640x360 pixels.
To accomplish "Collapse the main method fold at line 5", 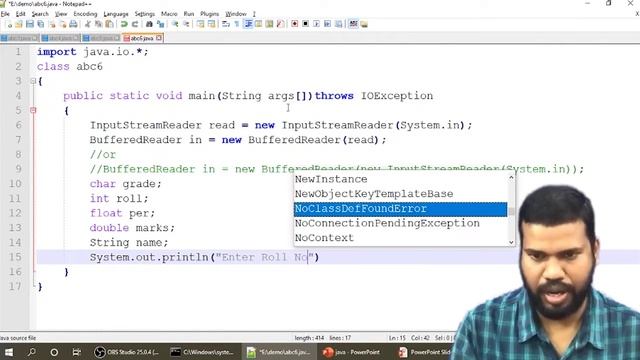I will 33,110.
